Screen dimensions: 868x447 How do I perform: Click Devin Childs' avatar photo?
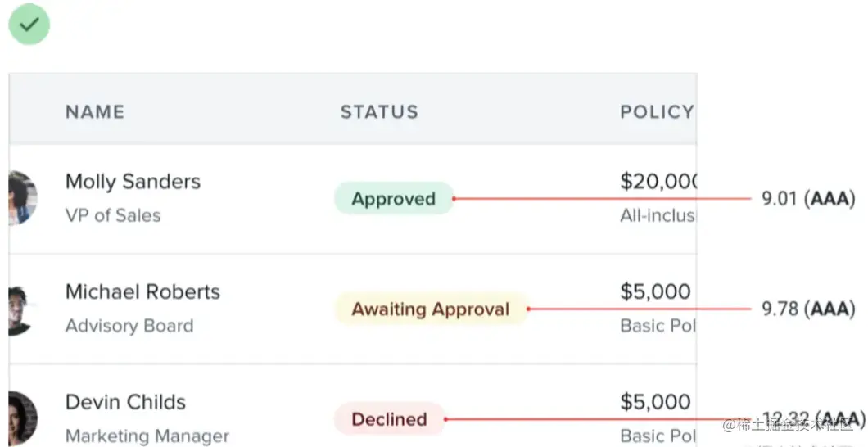(x=22, y=418)
